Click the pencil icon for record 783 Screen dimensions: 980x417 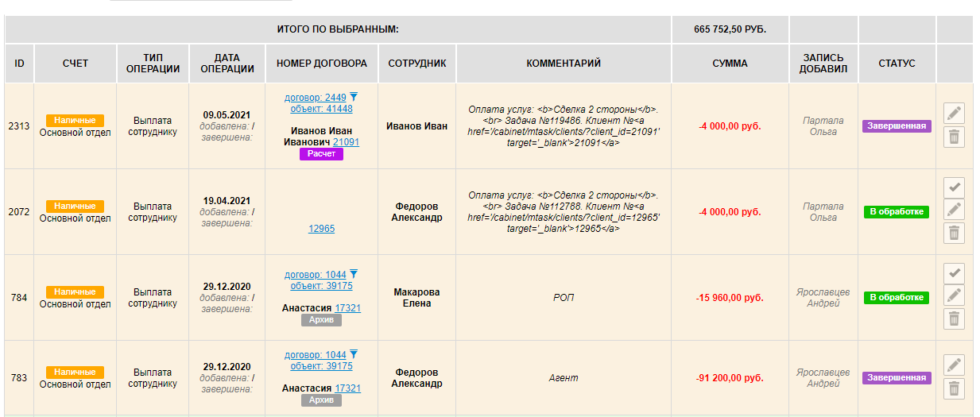[955, 365]
